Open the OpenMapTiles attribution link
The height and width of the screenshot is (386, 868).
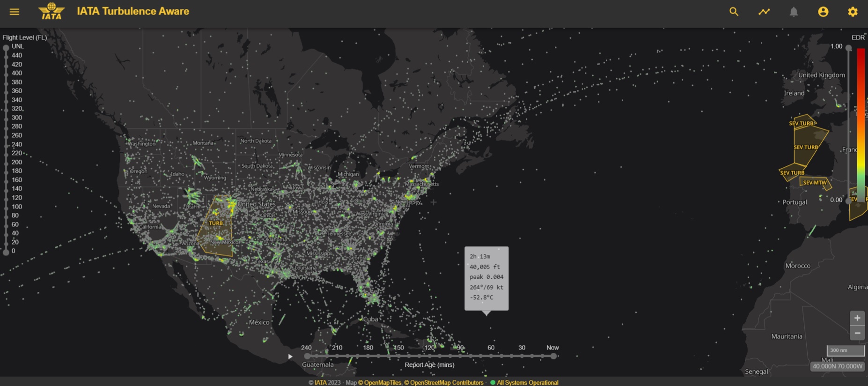point(380,383)
